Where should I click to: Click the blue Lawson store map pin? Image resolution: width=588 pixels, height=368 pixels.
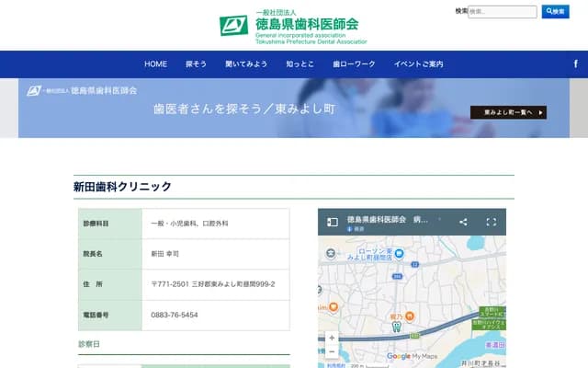[400, 254]
